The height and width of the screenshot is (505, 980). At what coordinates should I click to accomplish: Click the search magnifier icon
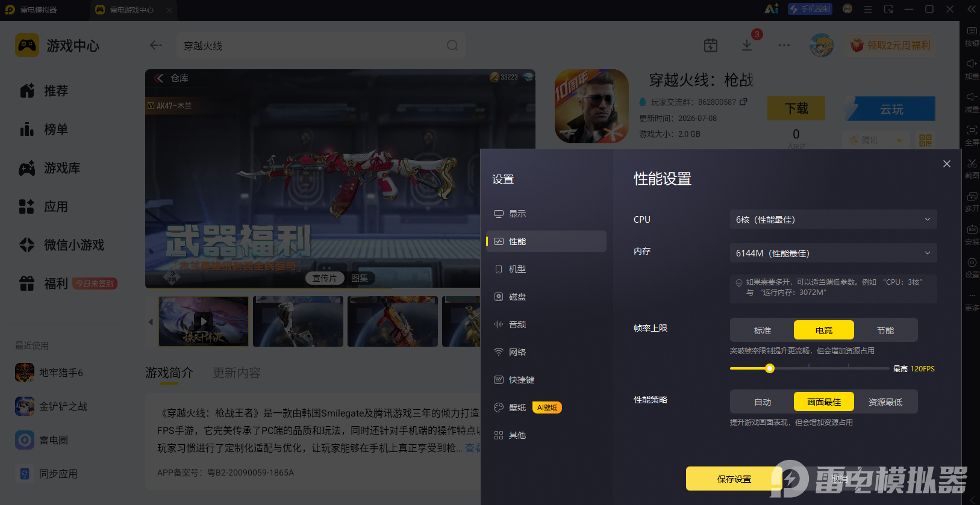point(452,45)
